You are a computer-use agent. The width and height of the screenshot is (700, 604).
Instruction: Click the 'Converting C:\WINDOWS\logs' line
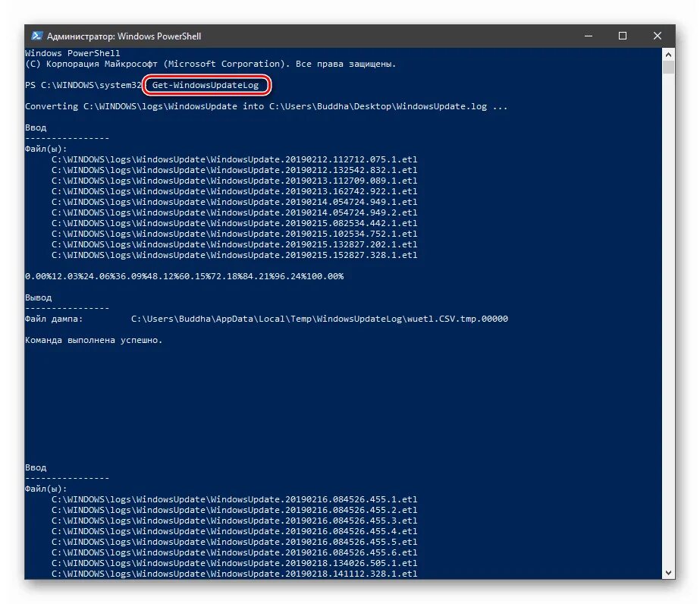click(x=266, y=106)
